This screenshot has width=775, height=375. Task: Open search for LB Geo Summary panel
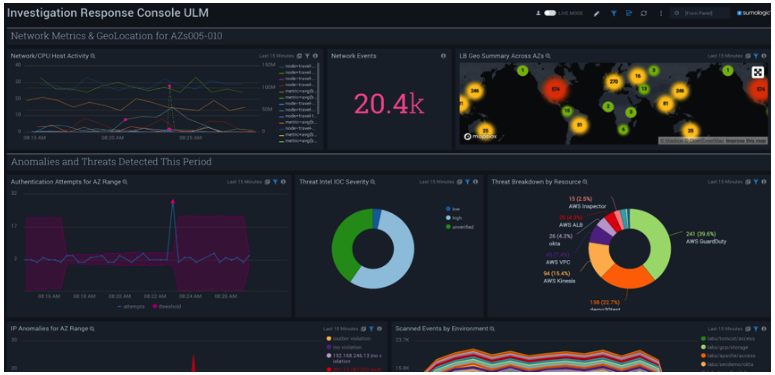coord(548,56)
